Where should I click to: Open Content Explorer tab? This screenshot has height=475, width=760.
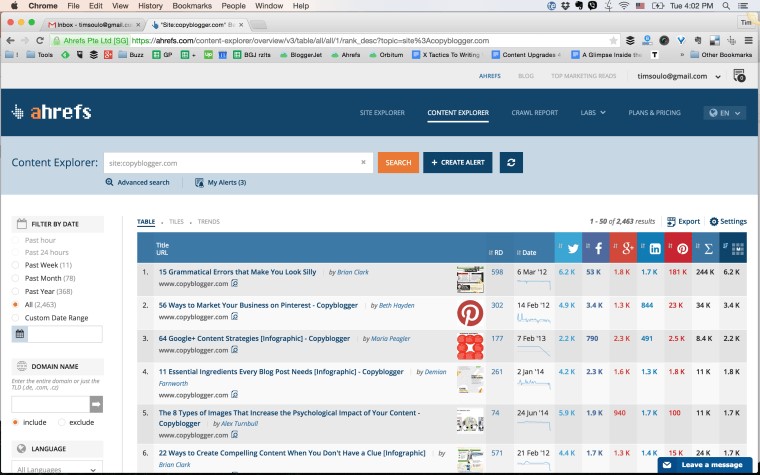[x=458, y=112]
